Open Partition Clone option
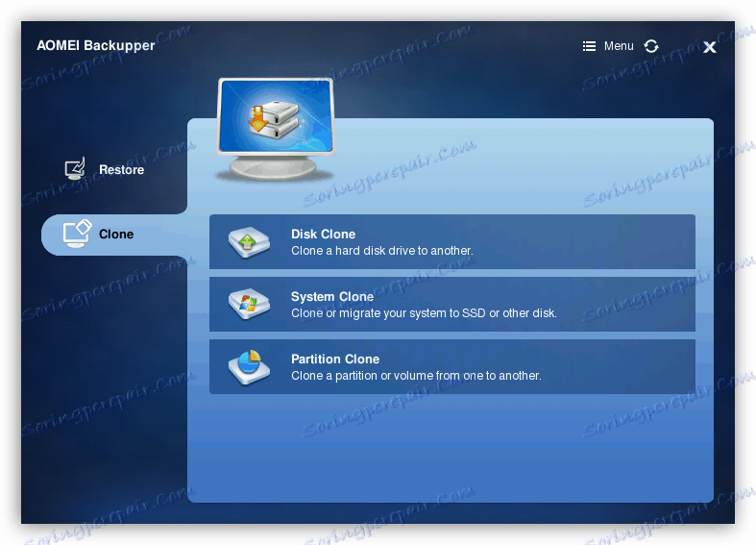The image size is (756, 545). (x=452, y=366)
